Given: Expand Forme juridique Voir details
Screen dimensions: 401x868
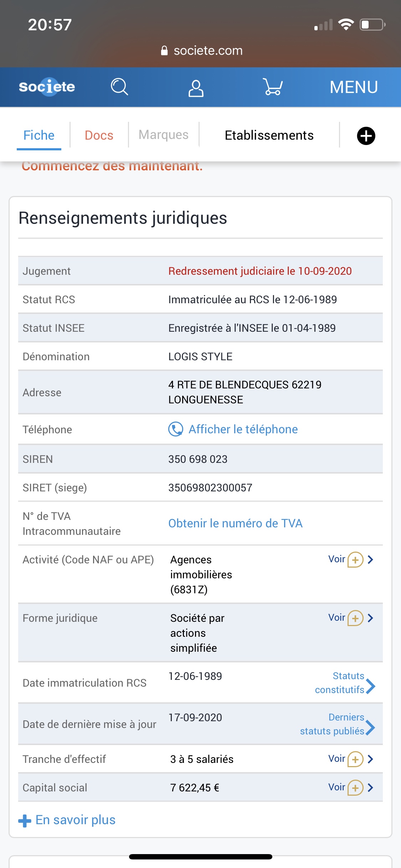Looking at the screenshot, I should click(x=351, y=618).
